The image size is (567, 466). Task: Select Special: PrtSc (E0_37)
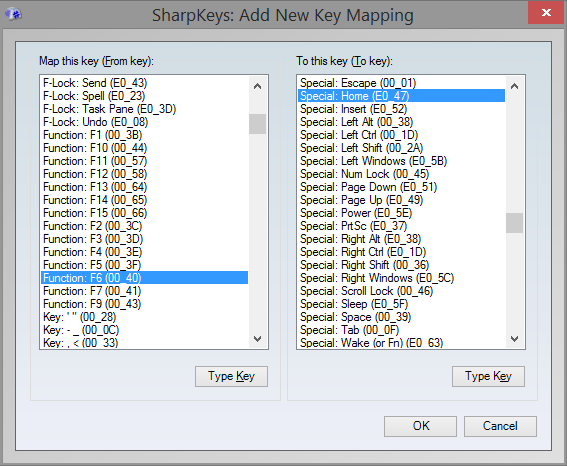coord(401,226)
